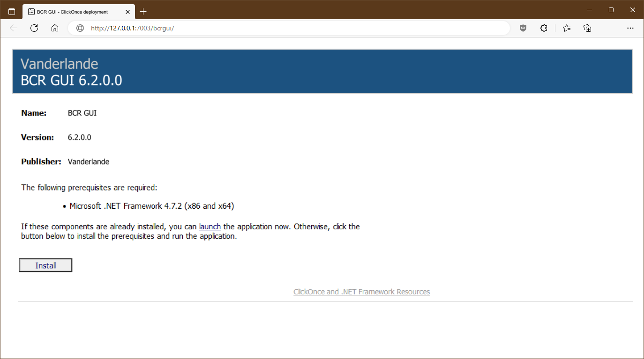Close the BCR GUI ClickOnce tab
Screen dimensions: 644x359
point(128,12)
